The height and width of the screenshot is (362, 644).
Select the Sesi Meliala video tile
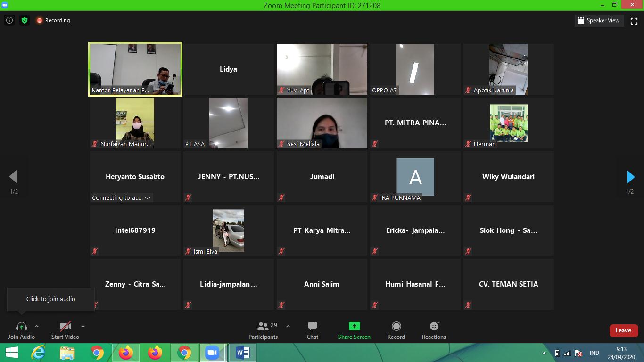tap(322, 123)
